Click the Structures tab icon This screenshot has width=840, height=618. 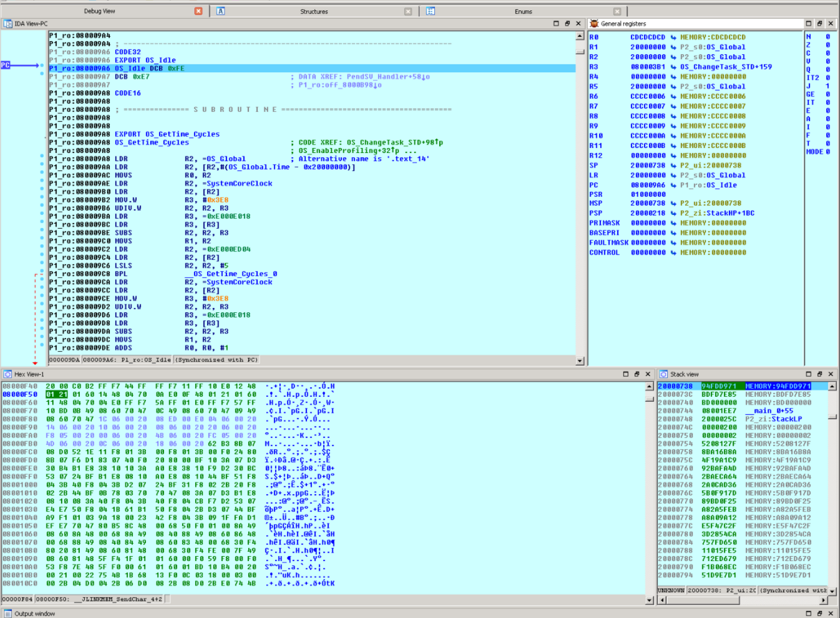coord(220,11)
